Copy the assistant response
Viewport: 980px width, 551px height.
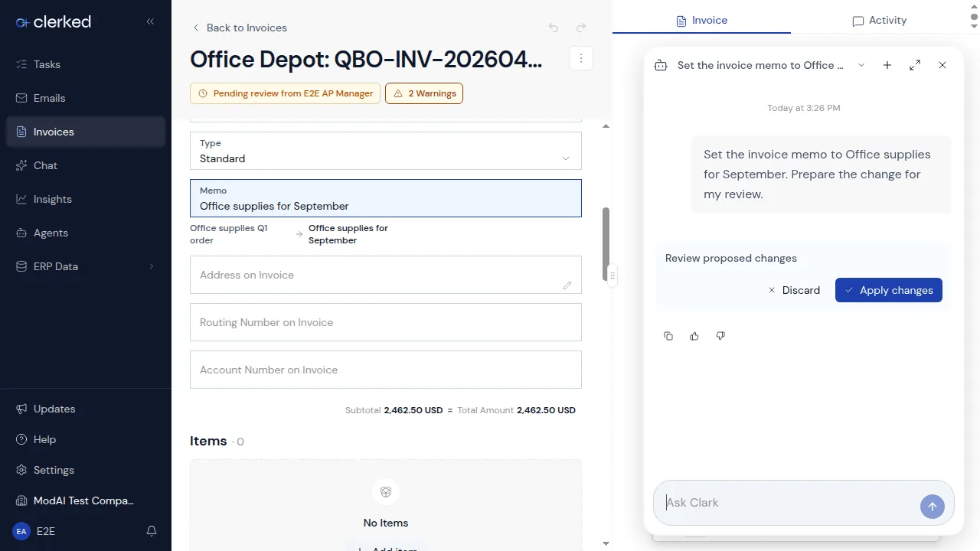668,336
